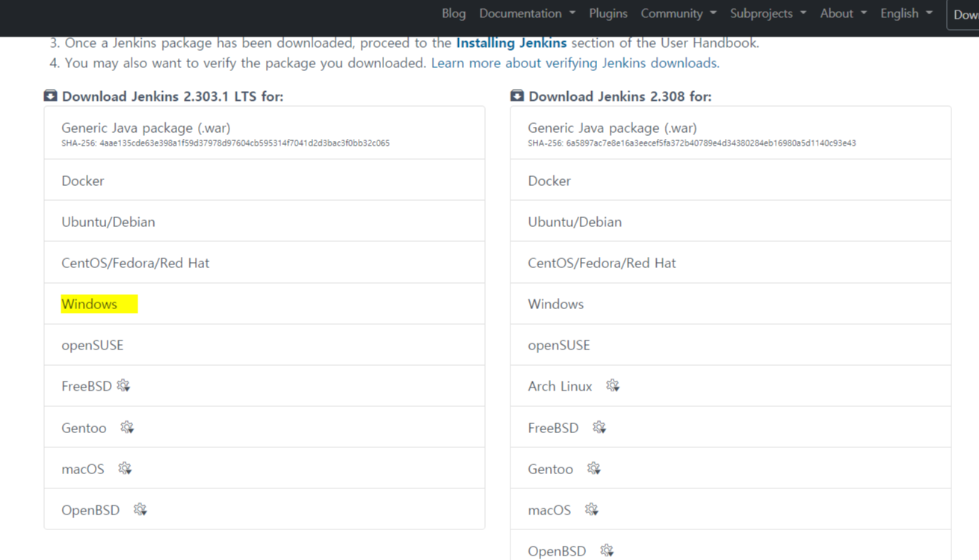Expand the Subprojects dropdown menu

click(768, 13)
